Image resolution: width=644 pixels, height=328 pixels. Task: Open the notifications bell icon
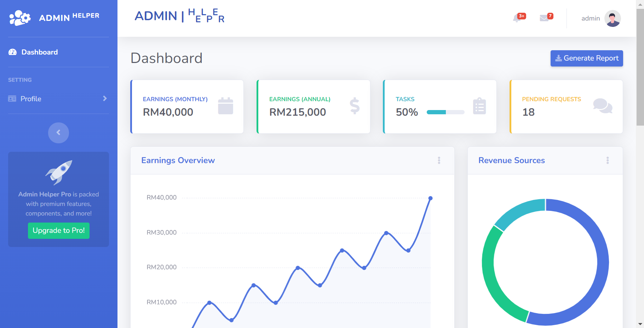pos(517,18)
